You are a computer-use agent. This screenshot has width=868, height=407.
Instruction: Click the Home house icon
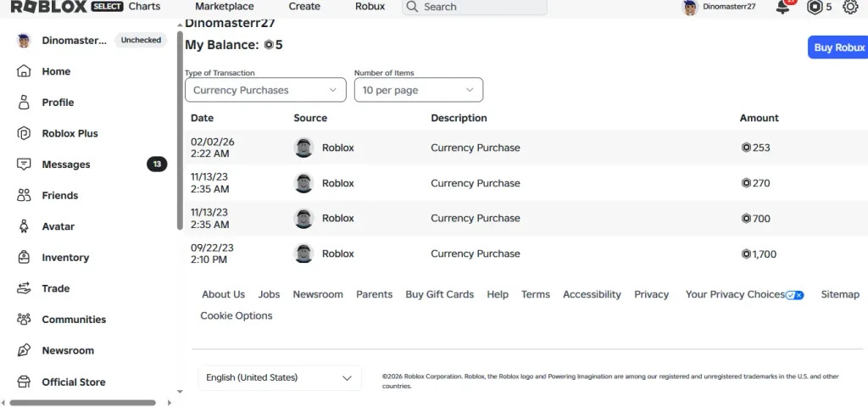24,71
